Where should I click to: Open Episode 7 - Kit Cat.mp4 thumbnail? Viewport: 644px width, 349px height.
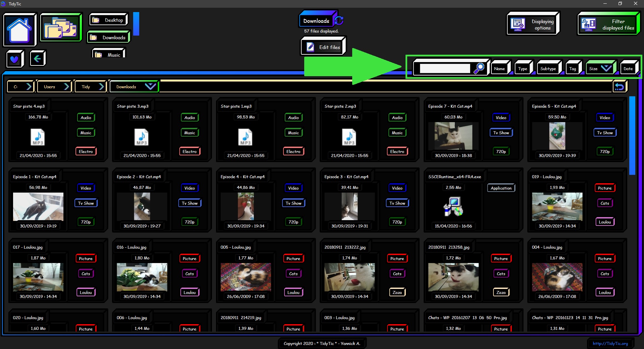pyautogui.click(x=453, y=136)
